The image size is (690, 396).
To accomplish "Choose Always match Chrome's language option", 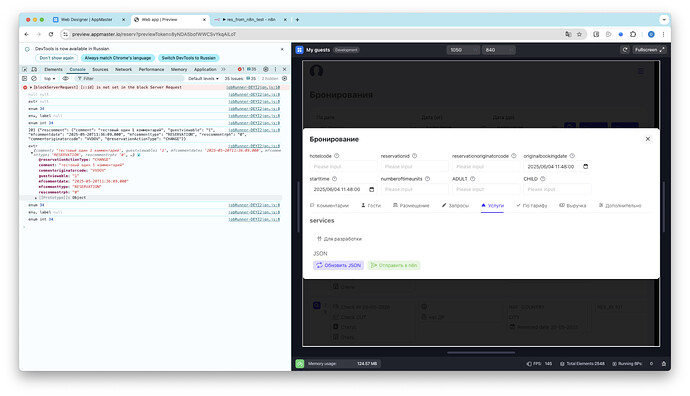I will point(117,58).
